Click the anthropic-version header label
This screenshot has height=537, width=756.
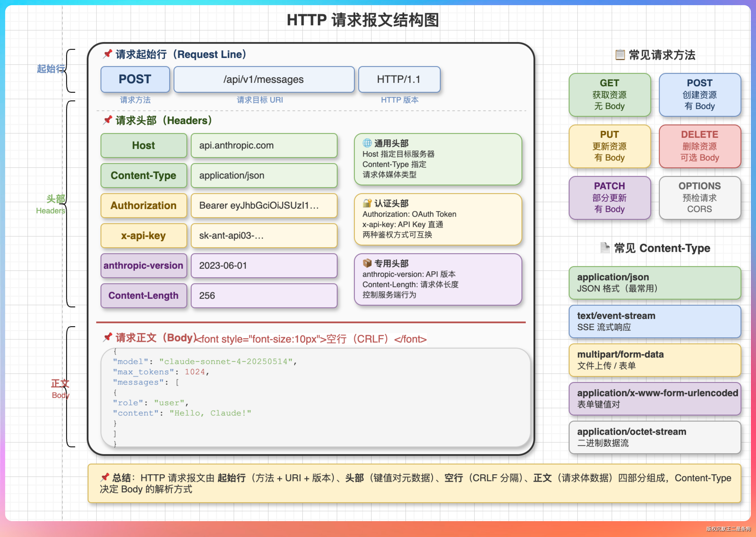tap(144, 265)
